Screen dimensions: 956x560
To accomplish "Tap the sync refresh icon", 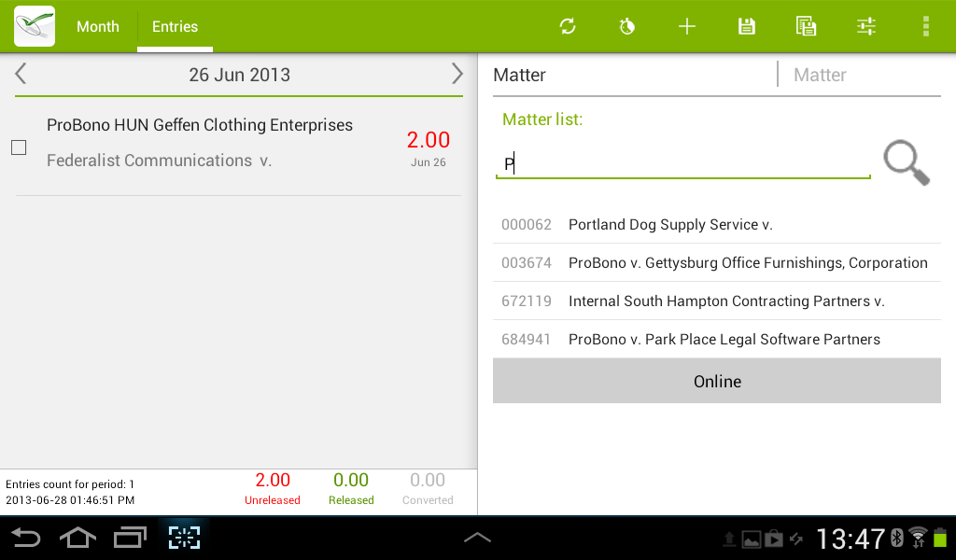I will (567, 26).
